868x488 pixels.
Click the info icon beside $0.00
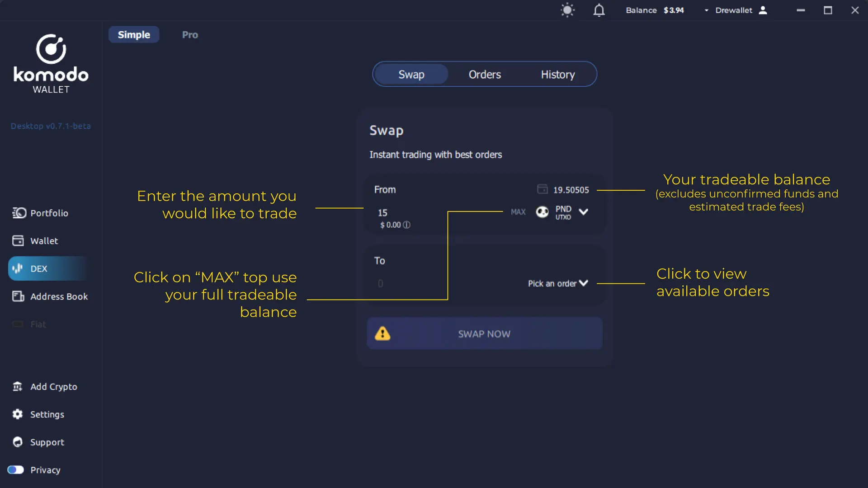(406, 225)
